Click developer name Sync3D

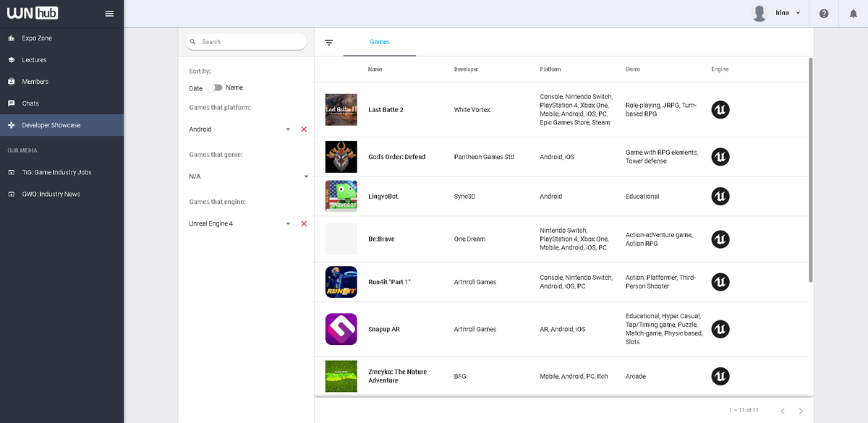pyautogui.click(x=466, y=196)
